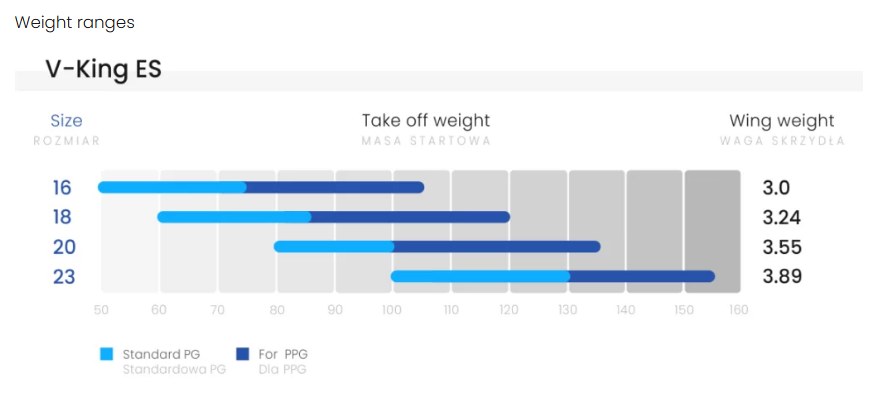883x409 pixels.
Task: Click the Take off weight header
Action: click(x=426, y=121)
